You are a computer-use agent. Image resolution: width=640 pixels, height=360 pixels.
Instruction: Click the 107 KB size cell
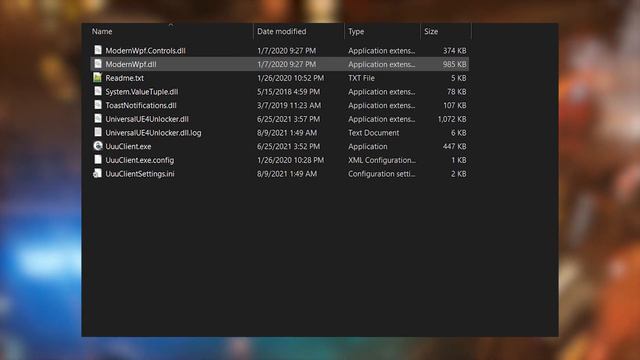(455, 105)
